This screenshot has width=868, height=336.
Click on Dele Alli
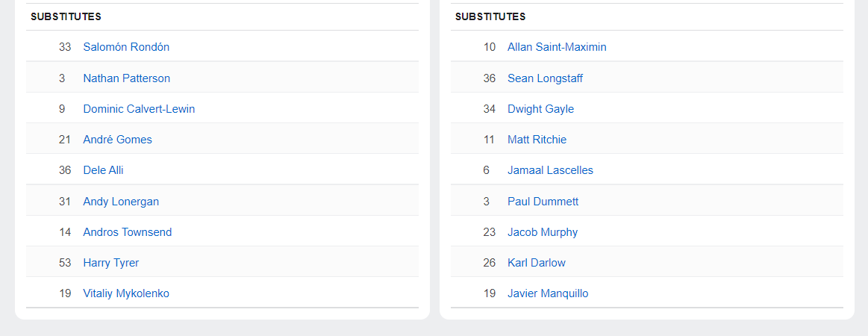[x=103, y=170]
